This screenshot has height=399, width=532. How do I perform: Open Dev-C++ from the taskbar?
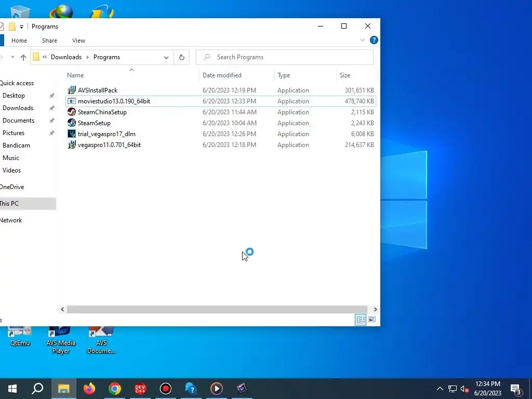coord(140,389)
